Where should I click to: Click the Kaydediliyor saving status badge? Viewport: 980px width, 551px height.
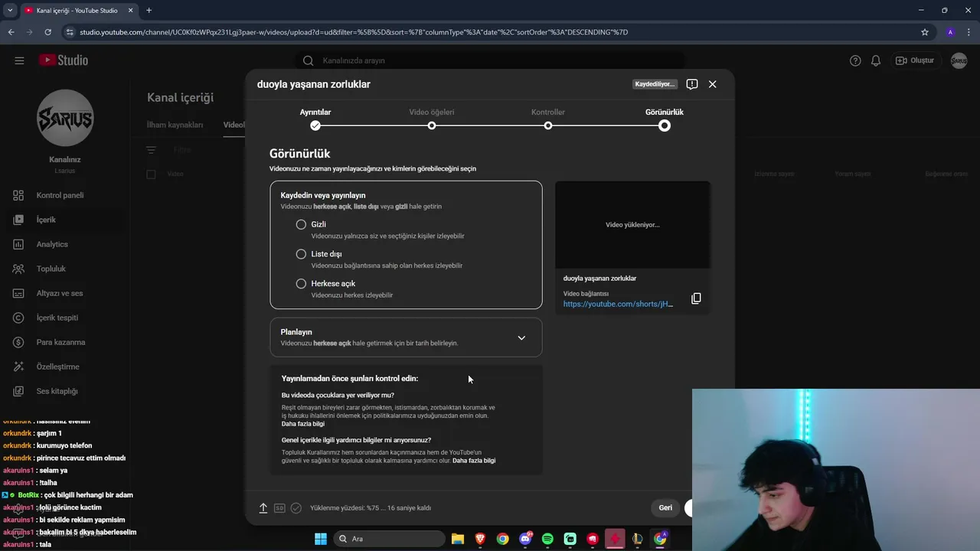click(655, 84)
